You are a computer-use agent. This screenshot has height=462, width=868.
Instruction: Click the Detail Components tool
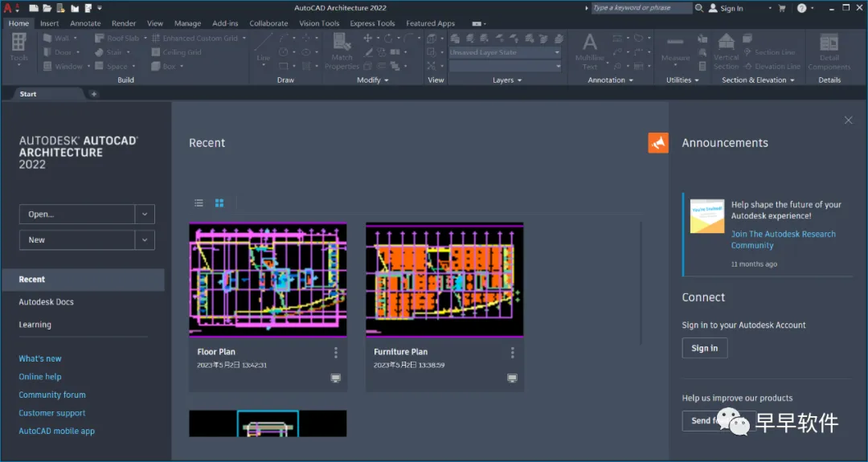point(829,52)
